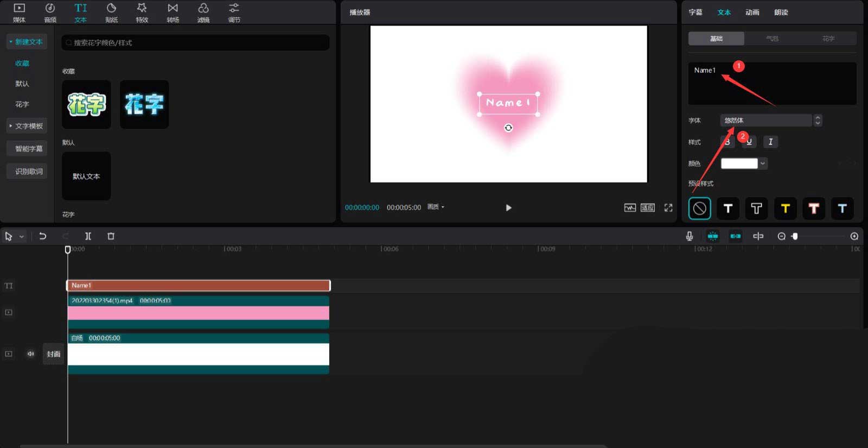868x448 pixels.
Task: Expand the text color dropdown arrow
Action: [763, 163]
